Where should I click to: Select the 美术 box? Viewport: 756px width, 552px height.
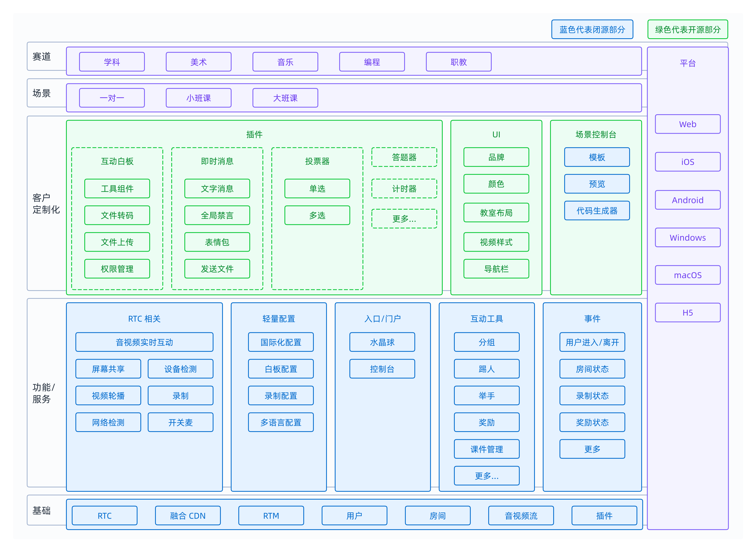point(199,62)
